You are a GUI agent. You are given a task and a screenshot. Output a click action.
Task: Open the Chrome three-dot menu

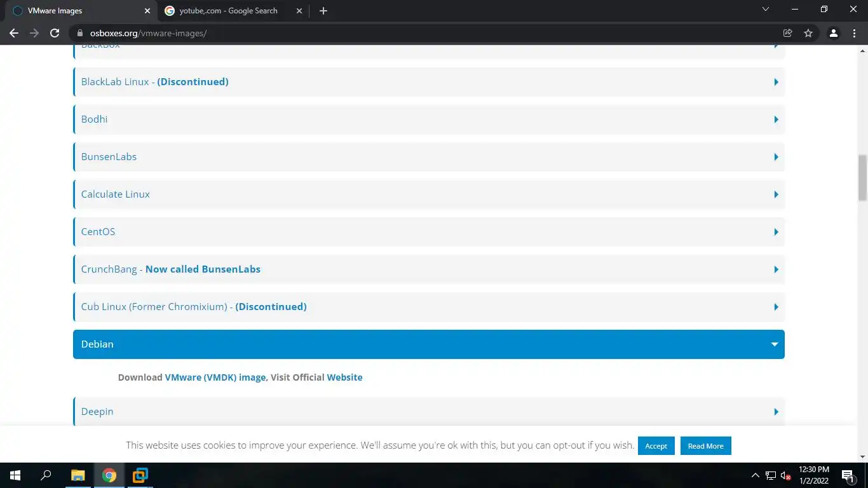(x=854, y=33)
